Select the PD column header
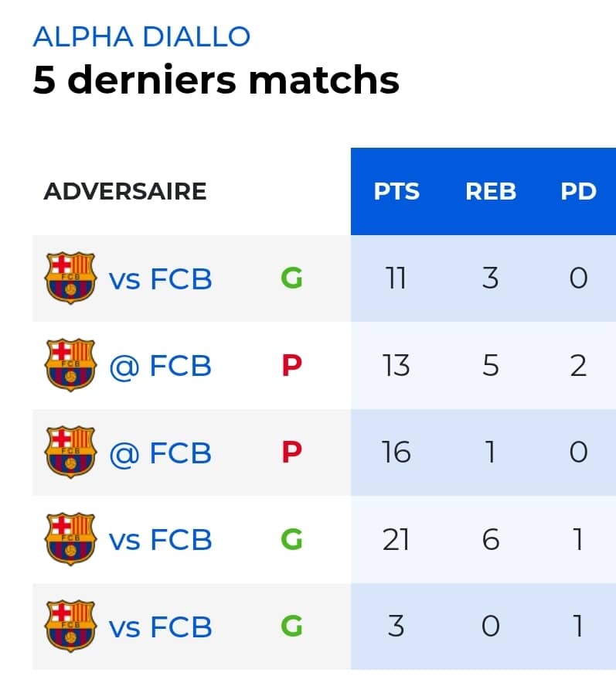Viewport: 616px width, 683px height. coord(579,191)
